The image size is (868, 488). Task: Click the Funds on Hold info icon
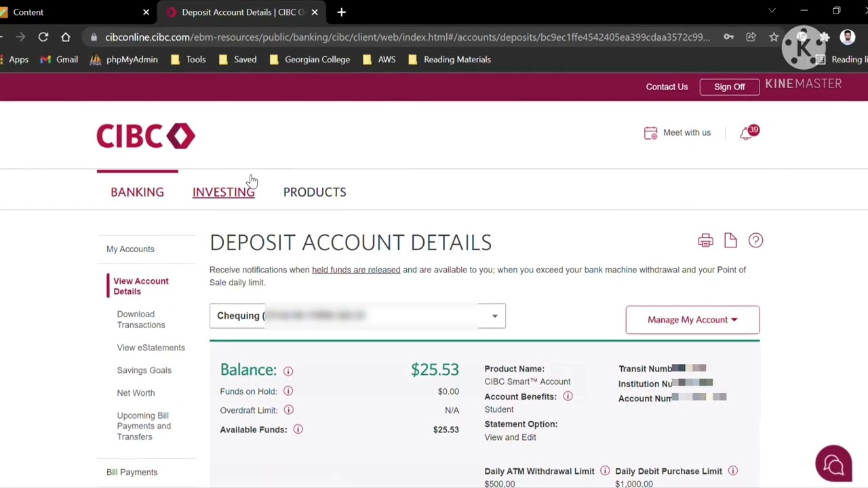click(x=288, y=391)
